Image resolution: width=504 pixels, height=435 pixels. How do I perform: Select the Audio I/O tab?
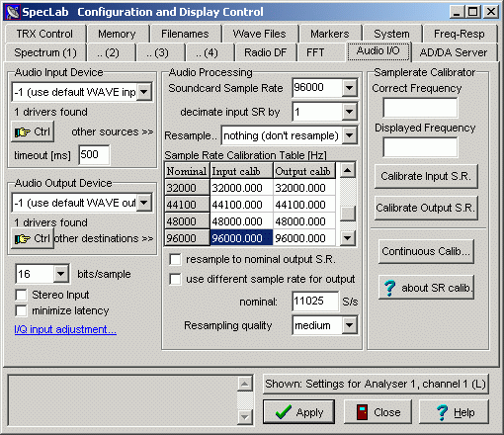coord(378,51)
